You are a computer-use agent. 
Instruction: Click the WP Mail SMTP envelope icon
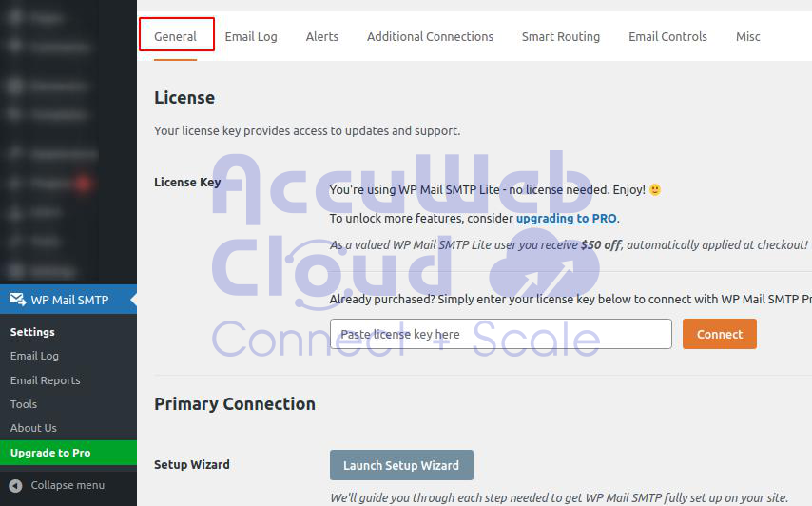[x=18, y=300]
